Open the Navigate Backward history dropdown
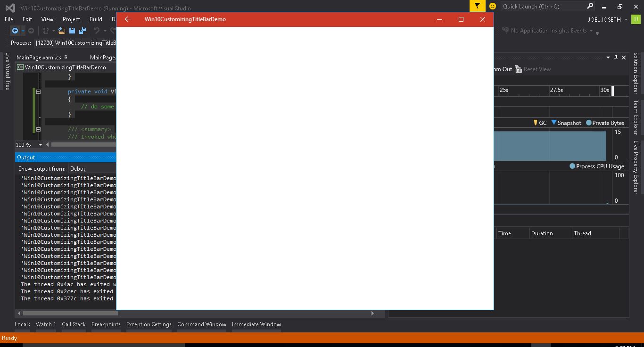 pyautogui.click(x=23, y=31)
